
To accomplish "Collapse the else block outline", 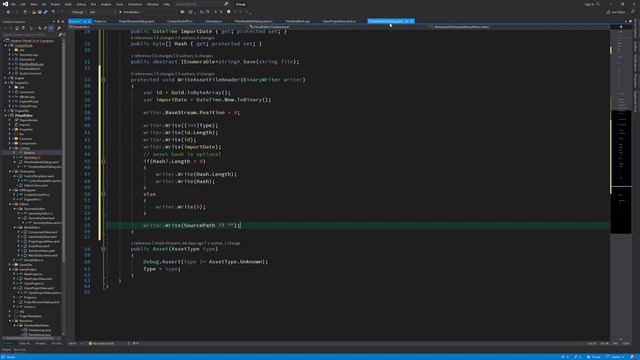I will (x=103, y=194).
